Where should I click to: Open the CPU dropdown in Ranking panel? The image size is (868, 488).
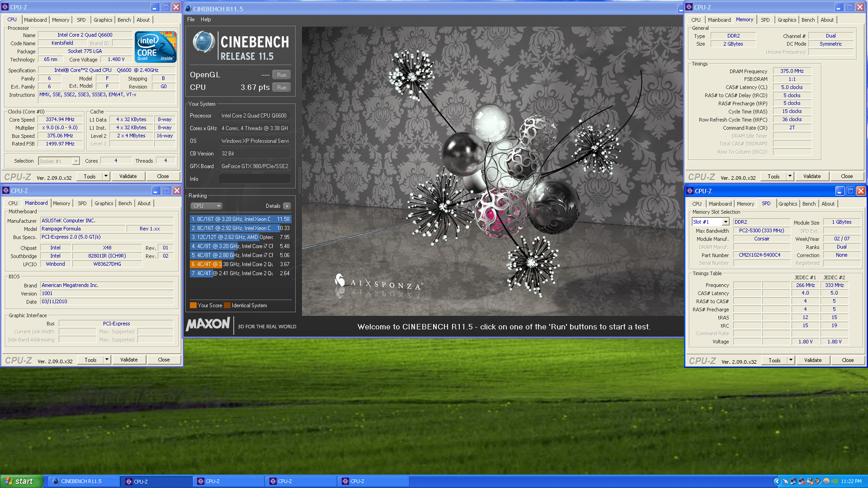pyautogui.click(x=206, y=206)
